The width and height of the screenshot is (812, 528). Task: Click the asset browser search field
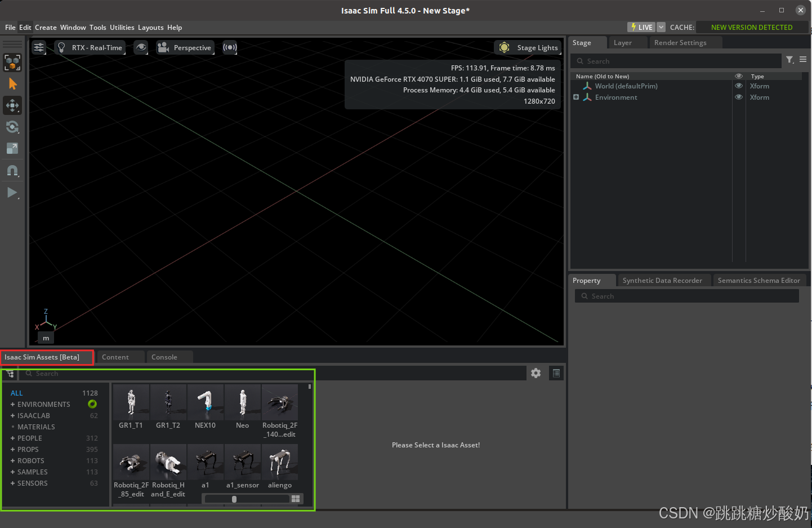tap(273, 374)
